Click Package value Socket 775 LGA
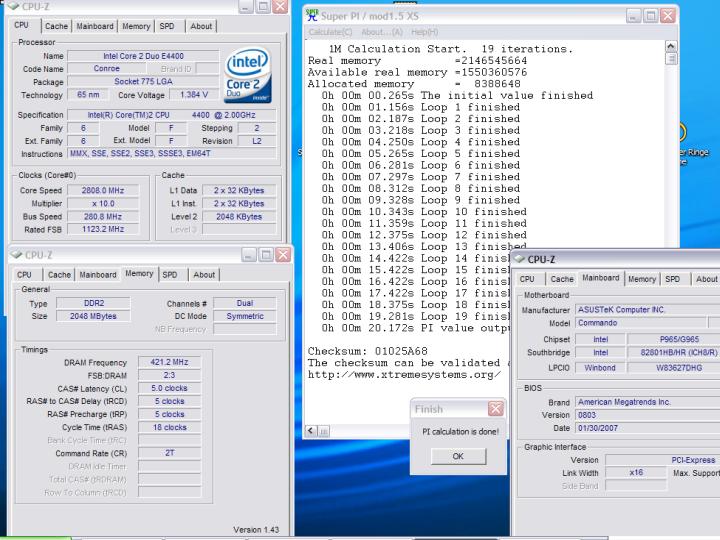This screenshot has width=720, height=540. pyautogui.click(x=143, y=81)
